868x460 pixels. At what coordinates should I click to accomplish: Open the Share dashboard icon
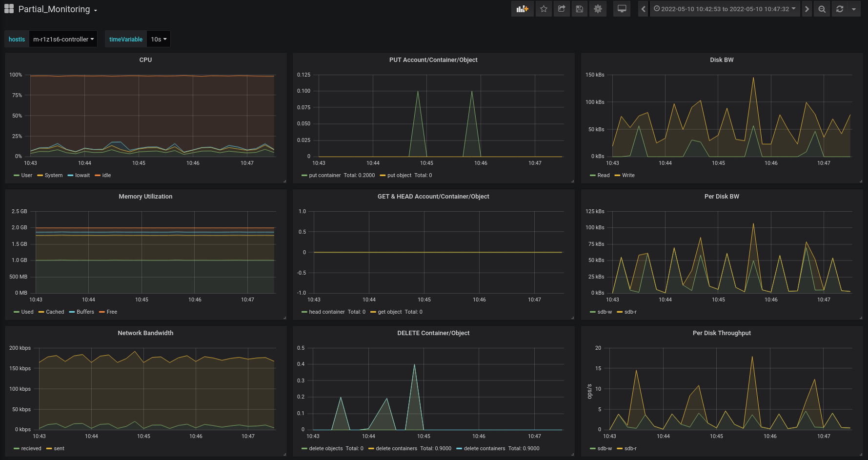coord(562,9)
